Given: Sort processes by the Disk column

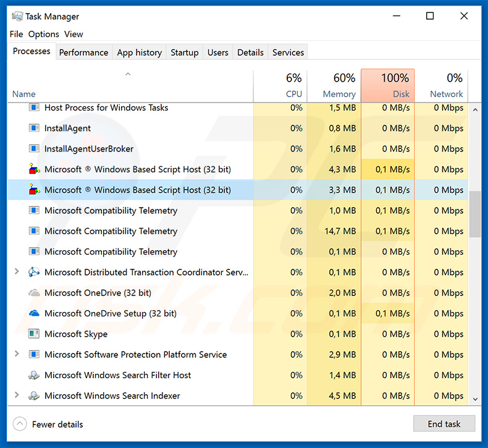Looking at the screenshot, I should coord(387,85).
